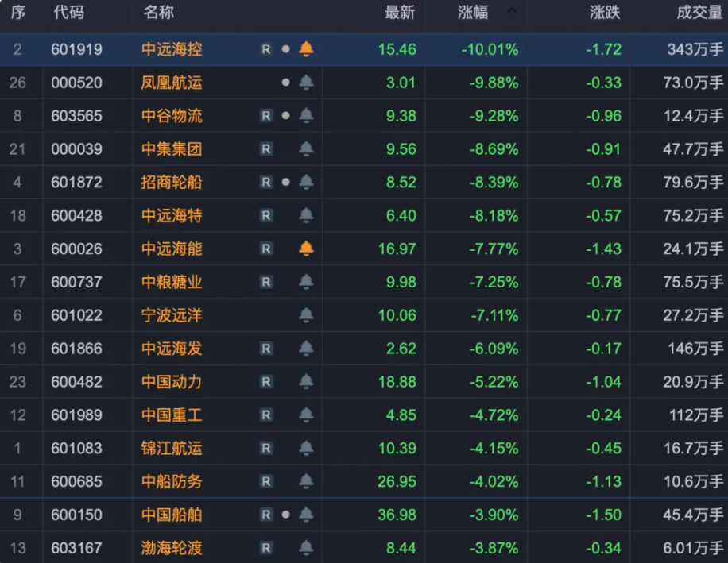This screenshot has width=728, height=563.
Task: Sort by 涨幅 column header
Action: 473,12
